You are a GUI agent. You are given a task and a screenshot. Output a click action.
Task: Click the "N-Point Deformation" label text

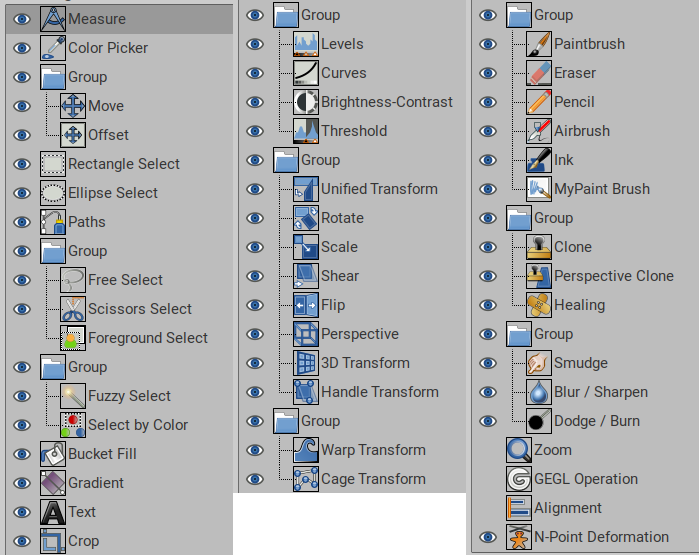point(601,537)
